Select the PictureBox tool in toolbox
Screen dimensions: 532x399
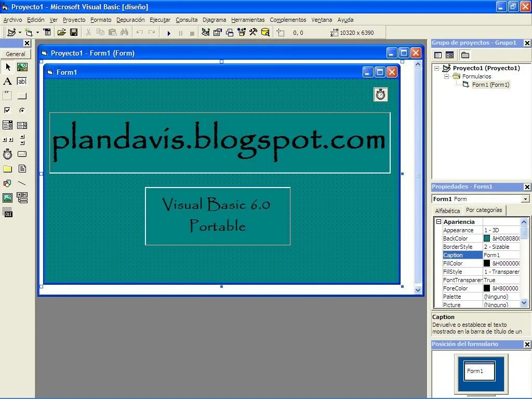[x=22, y=67]
